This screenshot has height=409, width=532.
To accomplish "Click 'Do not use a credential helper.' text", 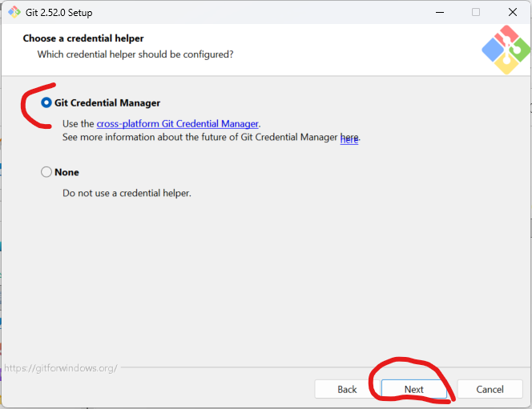I will coord(127,193).
